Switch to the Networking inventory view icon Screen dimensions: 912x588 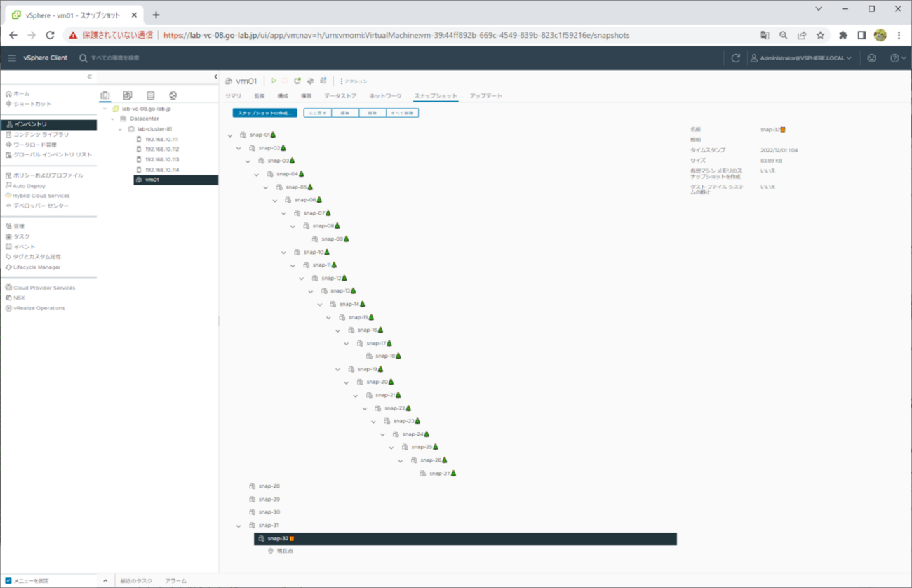coord(173,95)
